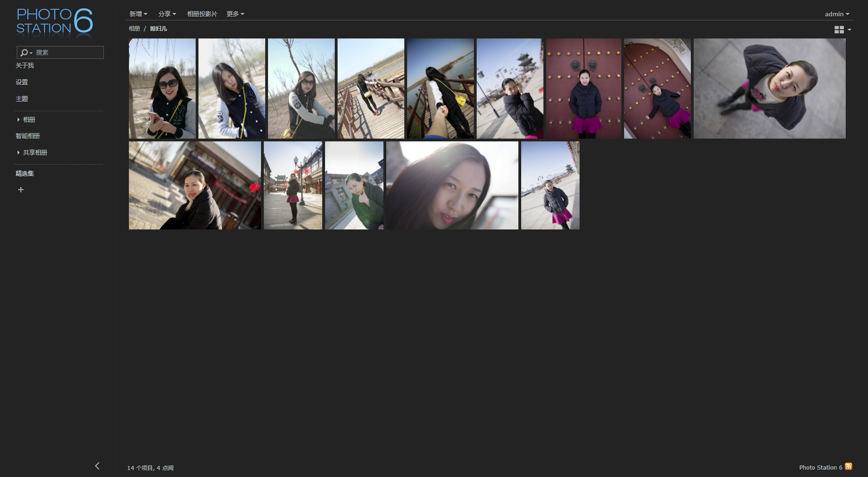Switch view with the thumbnail grid icon
868x477 pixels.
tap(839, 30)
